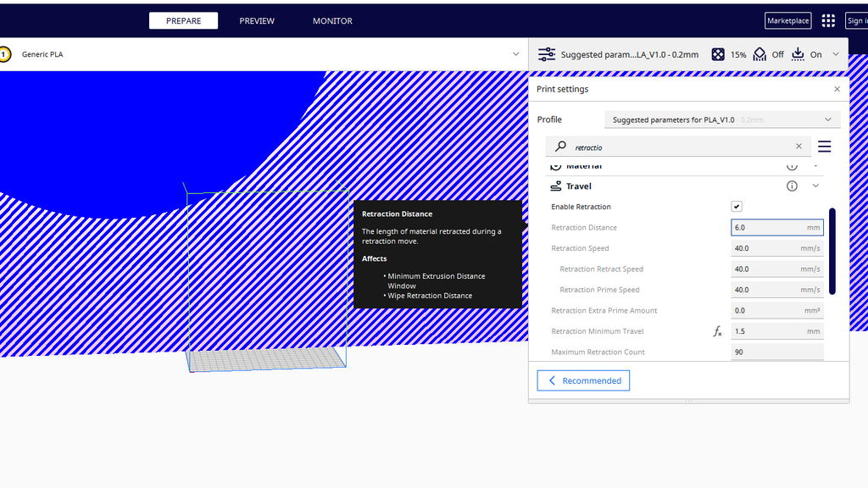868x488 pixels.
Task: Click the Retraction Speed value field
Action: (x=777, y=248)
